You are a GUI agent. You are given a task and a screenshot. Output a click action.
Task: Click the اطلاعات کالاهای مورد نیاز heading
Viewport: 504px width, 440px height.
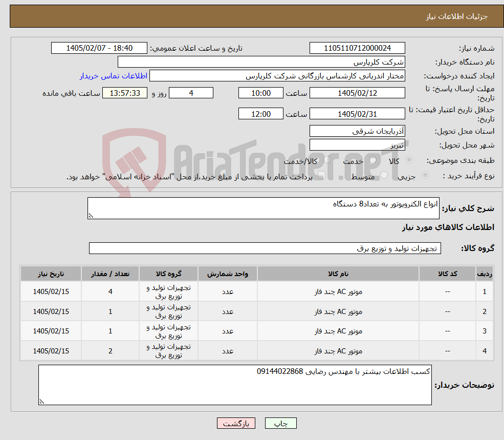(448, 227)
